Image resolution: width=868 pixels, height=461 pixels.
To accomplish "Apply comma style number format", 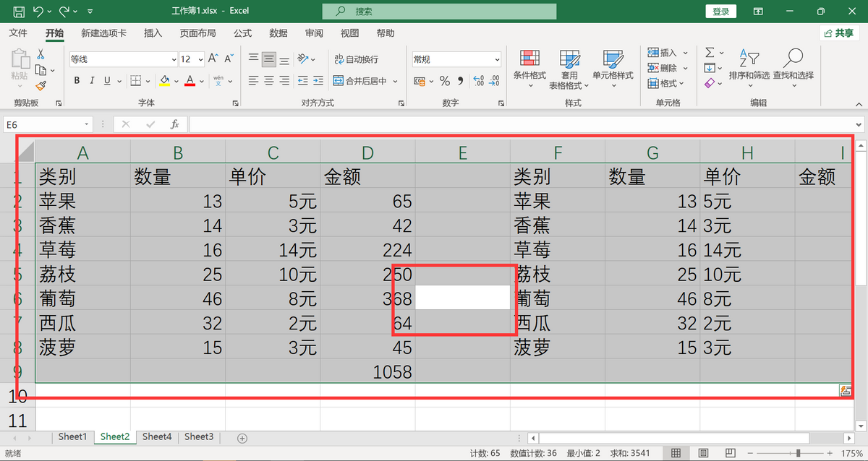I will [460, 81].
